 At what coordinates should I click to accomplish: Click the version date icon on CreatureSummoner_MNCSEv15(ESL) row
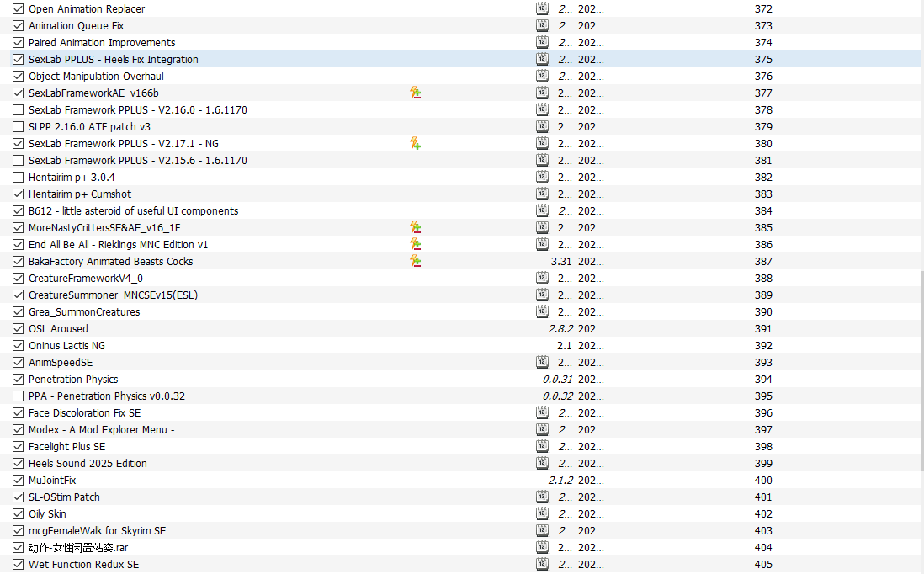(542, 295)
